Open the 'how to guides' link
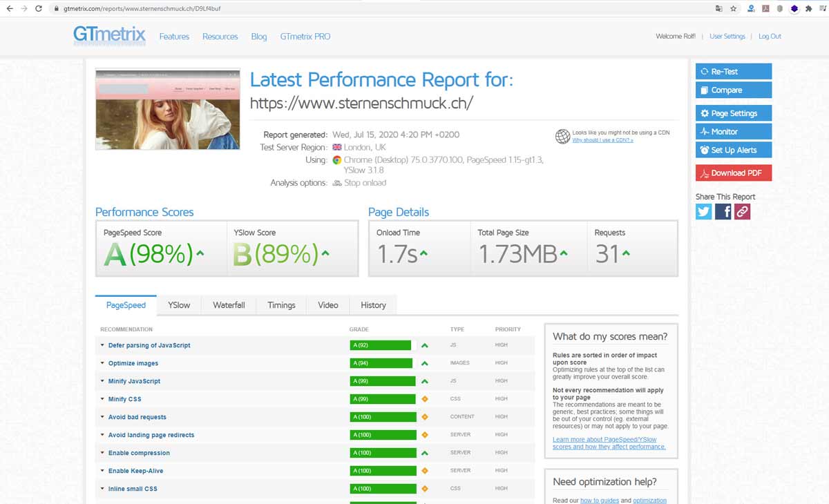The image size is (829, 504). point(600,501)
